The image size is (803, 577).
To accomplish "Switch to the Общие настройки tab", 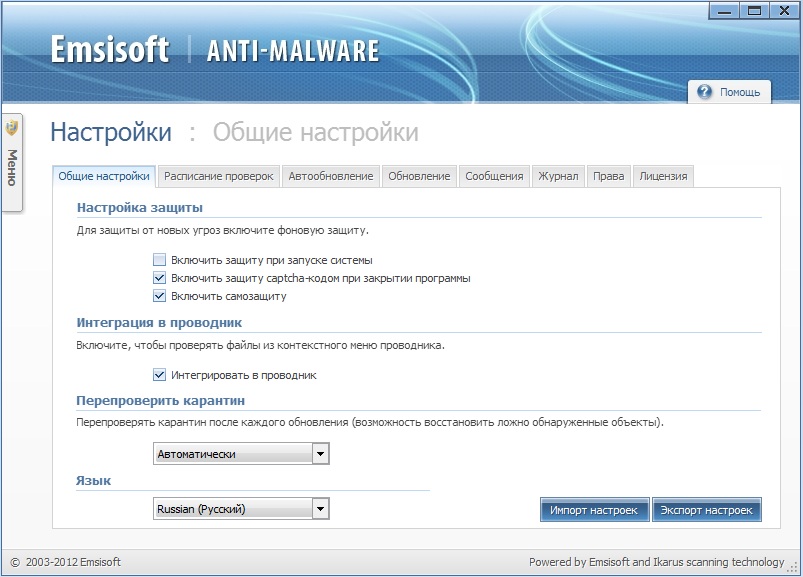I will (x=104, y=176).
